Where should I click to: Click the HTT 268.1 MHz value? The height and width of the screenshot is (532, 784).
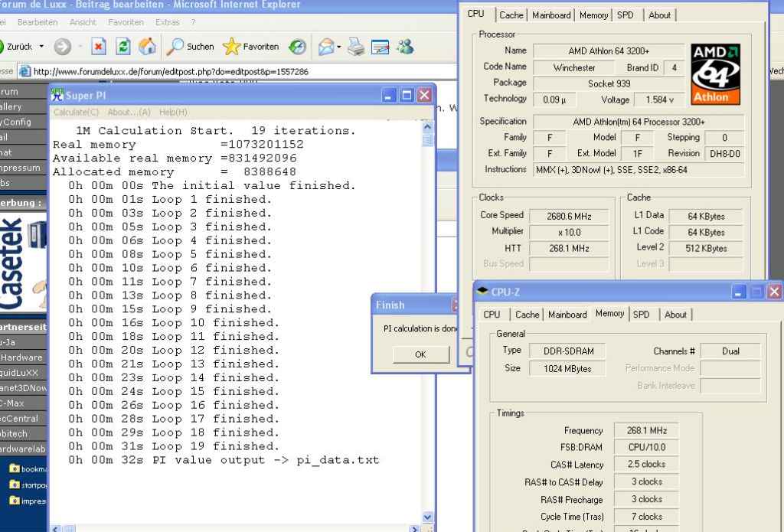(x=569, y=248)
